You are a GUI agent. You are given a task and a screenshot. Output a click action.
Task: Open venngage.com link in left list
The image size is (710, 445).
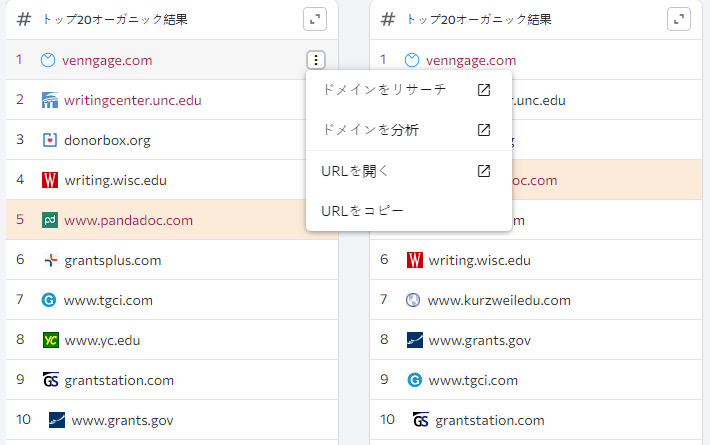pyautogui.click(x=107, y=60)
